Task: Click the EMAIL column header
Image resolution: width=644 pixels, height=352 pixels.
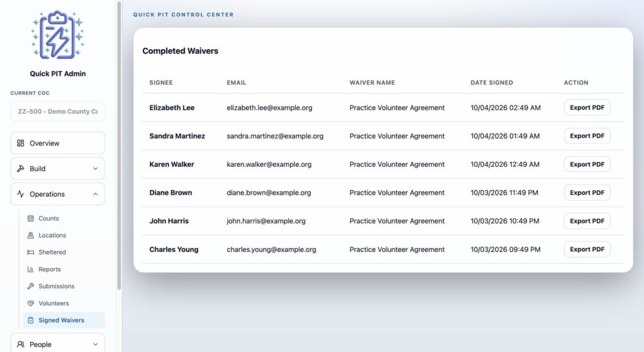Action: tap(236, 82)
